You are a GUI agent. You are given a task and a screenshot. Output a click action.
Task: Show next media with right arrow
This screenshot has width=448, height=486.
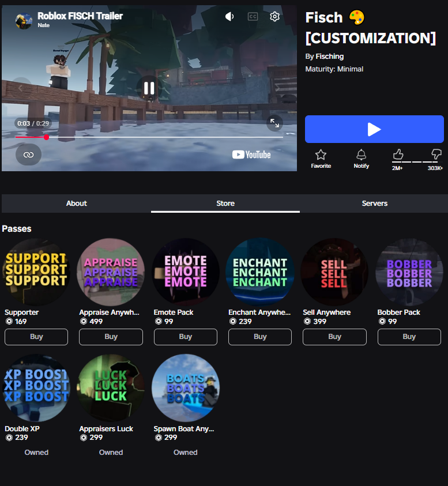pos(278,88)
